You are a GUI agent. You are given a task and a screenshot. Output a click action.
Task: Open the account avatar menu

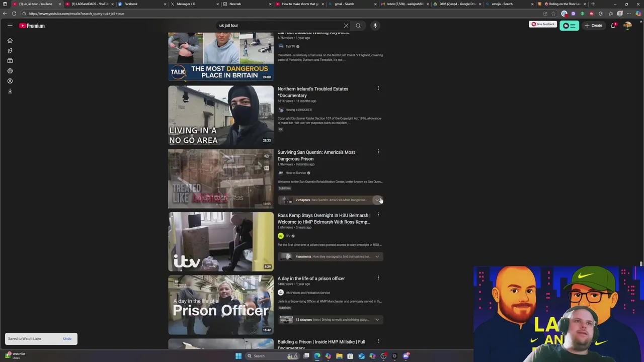(627, 26)
